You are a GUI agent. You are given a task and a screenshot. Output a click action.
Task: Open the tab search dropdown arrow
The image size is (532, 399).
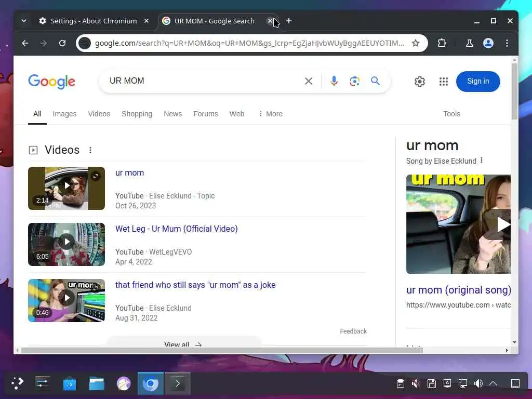click(x=24, y=21)
